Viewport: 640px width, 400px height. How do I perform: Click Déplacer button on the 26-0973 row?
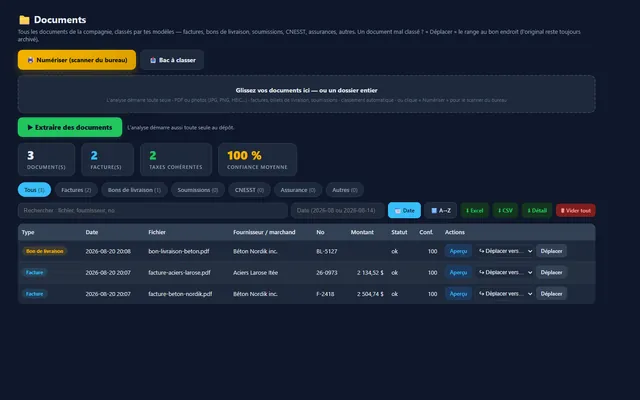pos(551,272)
